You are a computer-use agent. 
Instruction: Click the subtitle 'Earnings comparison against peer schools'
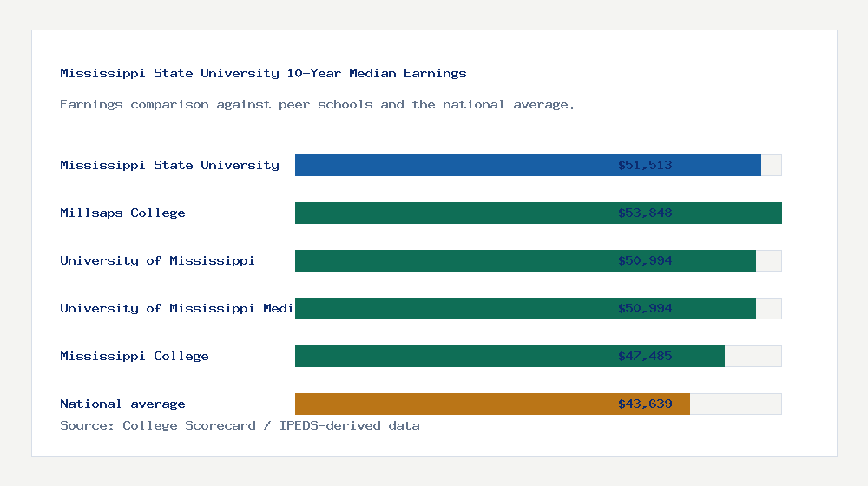[216, 105]
